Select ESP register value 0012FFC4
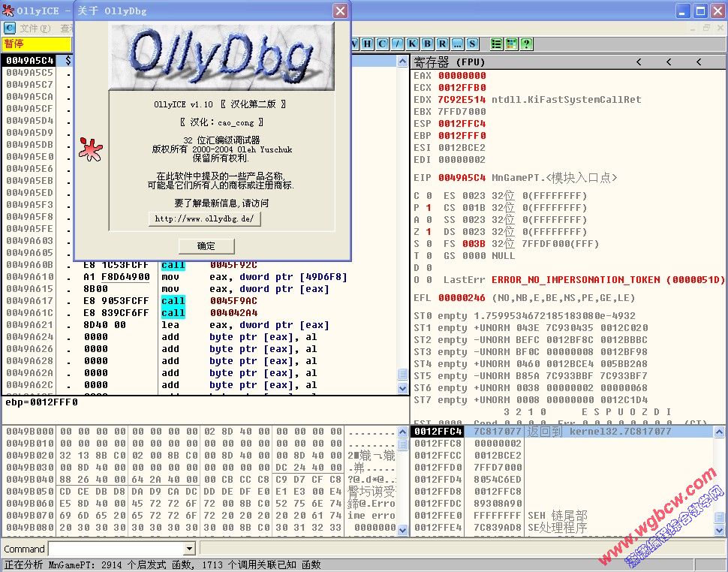 (x=462, y=124)
